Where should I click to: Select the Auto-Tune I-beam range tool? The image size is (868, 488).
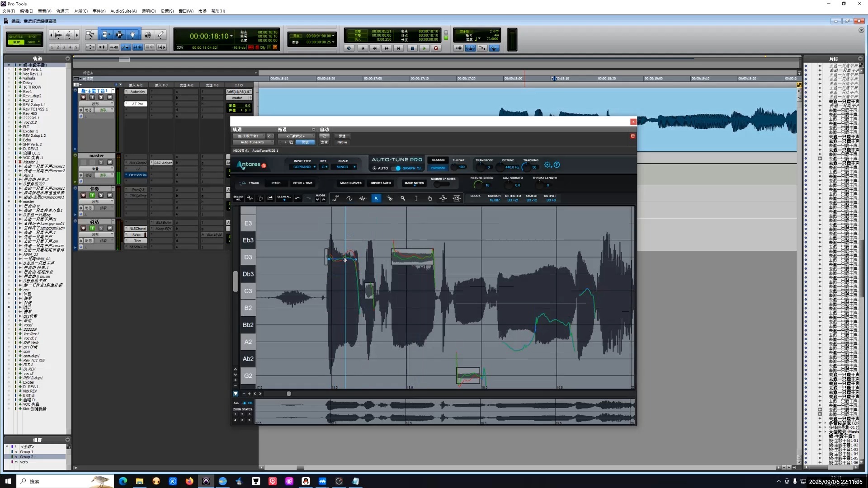[x=416, y=198]
